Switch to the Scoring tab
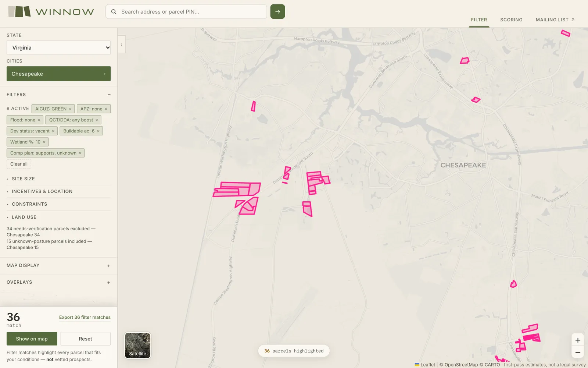Image resolution: width=588 pixels, height=368 pixels. 511,20
